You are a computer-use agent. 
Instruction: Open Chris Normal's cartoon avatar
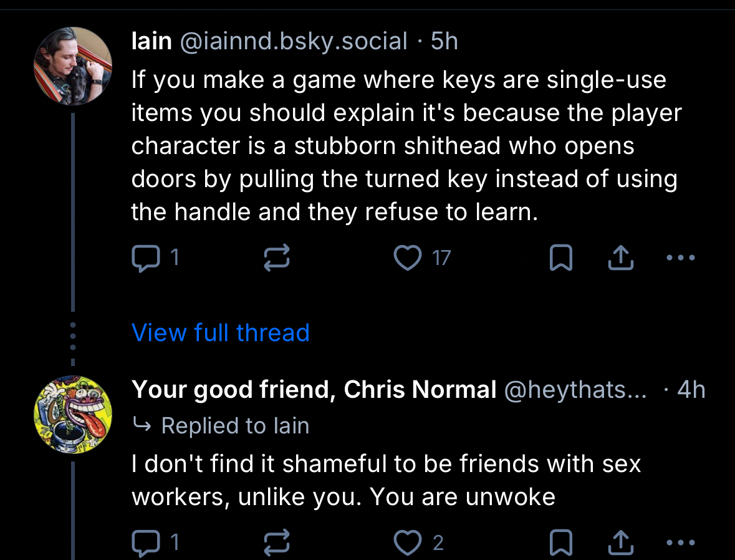click(73, 415)
